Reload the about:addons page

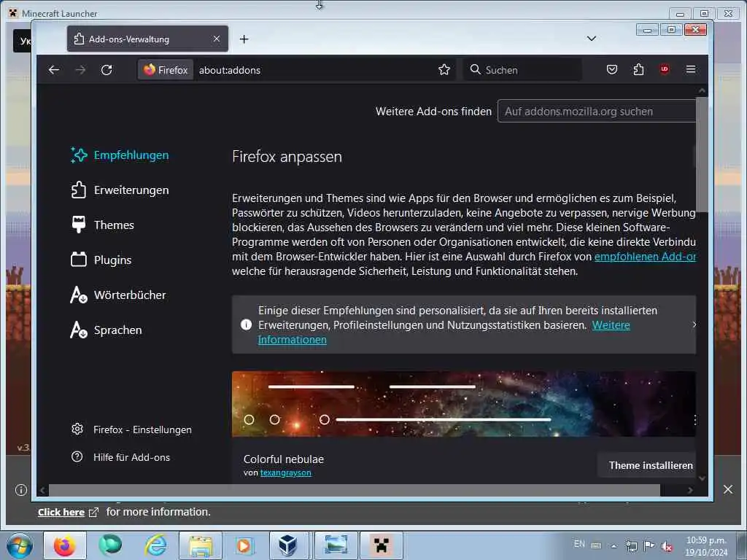coord(107,70)
